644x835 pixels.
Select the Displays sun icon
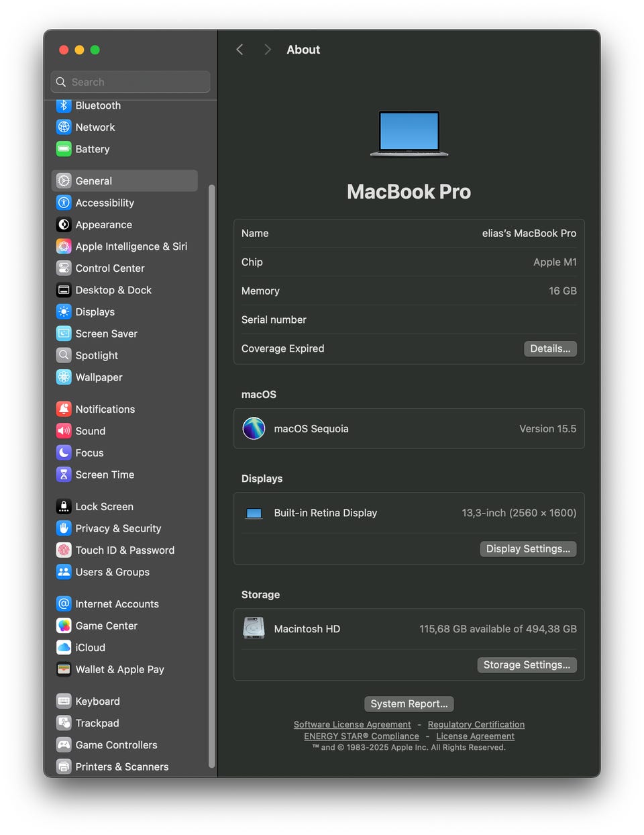64,311
